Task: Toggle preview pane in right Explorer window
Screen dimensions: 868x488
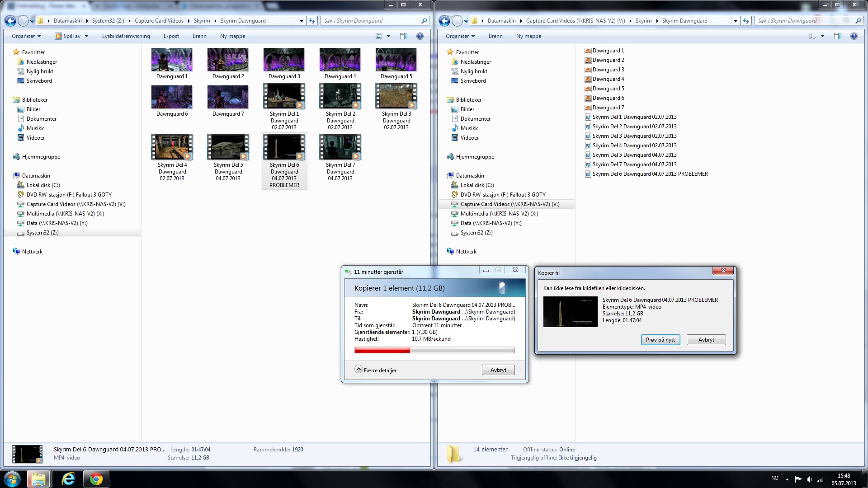Action: 838,36
